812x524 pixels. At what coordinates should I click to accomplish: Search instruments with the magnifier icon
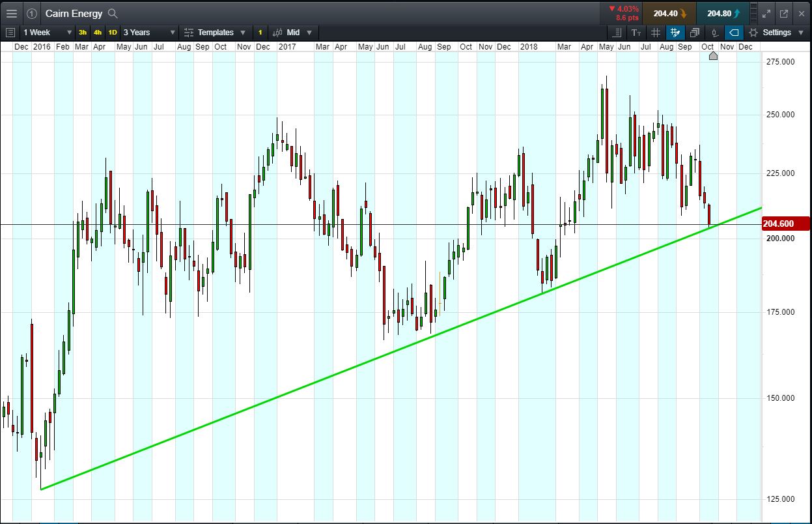pos(113,13)
